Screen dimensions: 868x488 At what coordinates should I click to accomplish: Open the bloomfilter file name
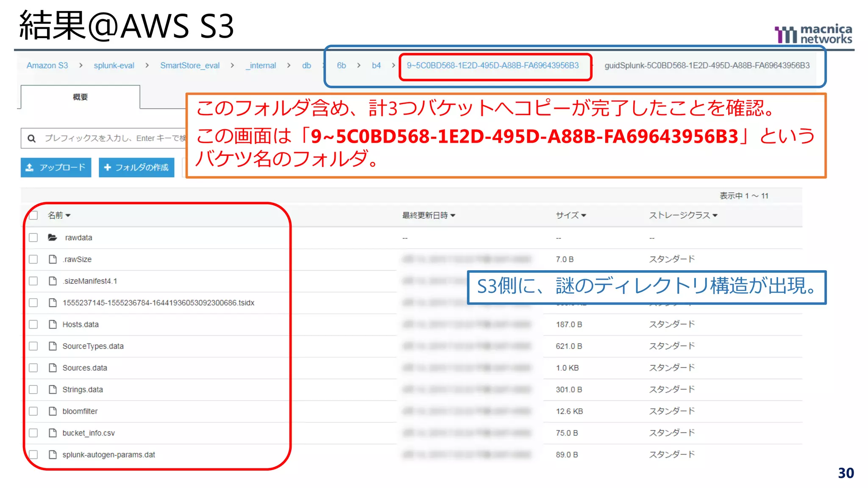click(x=80, y=411)
